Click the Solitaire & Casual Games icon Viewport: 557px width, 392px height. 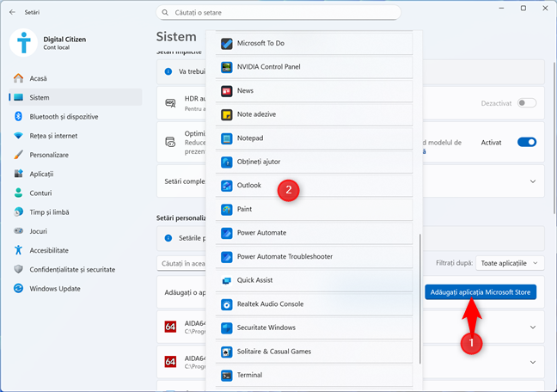point(227,352)
